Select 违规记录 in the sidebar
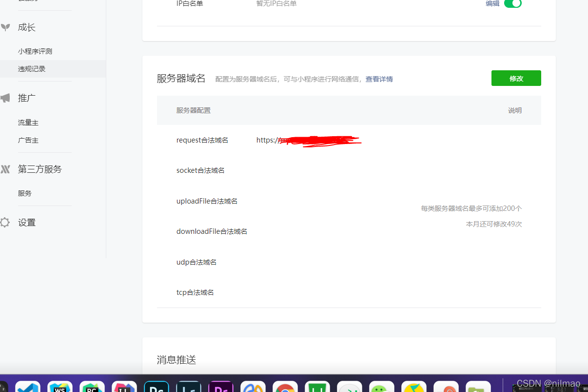 [32, 69]
